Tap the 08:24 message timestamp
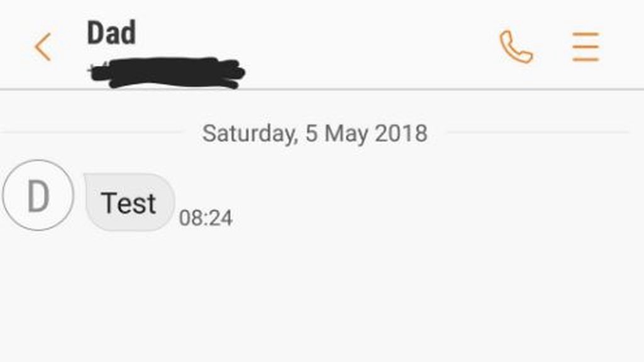 click(206, 217)
